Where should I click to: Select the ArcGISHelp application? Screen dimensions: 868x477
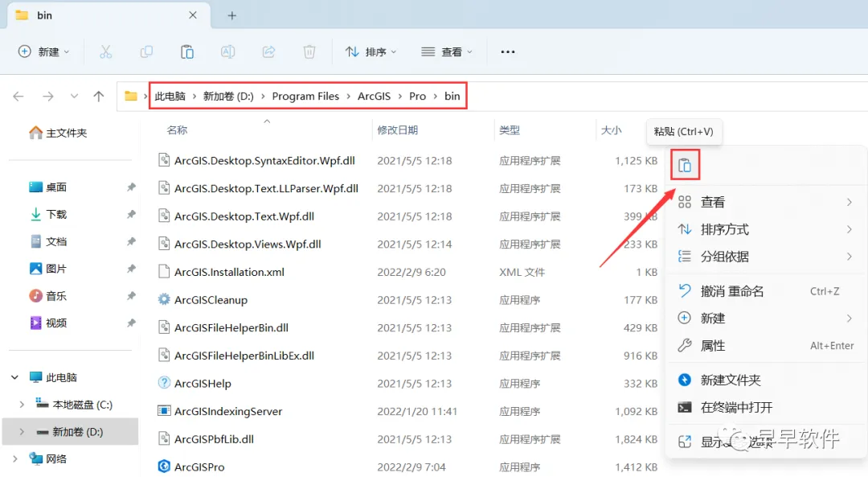click(203, 384)
